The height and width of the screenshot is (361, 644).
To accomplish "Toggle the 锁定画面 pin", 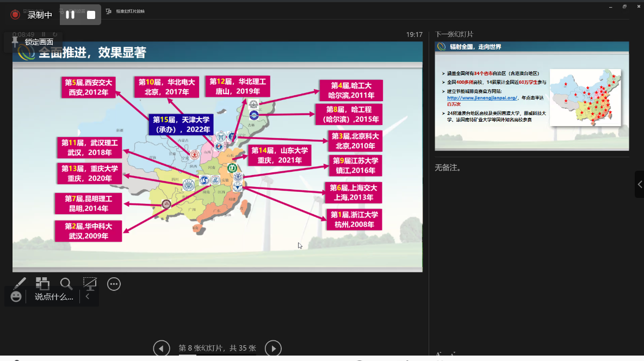I will click(15, 42).
